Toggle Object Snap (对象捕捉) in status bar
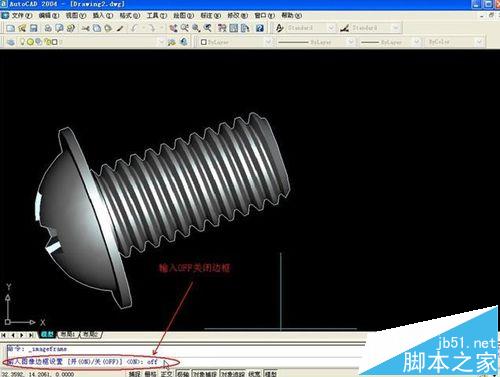500x377 pixels. (205, 374)
